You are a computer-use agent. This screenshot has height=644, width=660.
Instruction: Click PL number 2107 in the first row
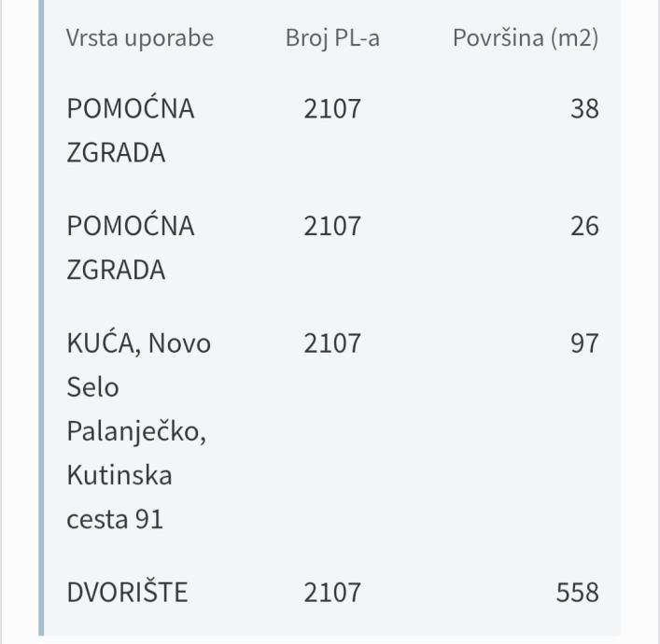(332, 109)
